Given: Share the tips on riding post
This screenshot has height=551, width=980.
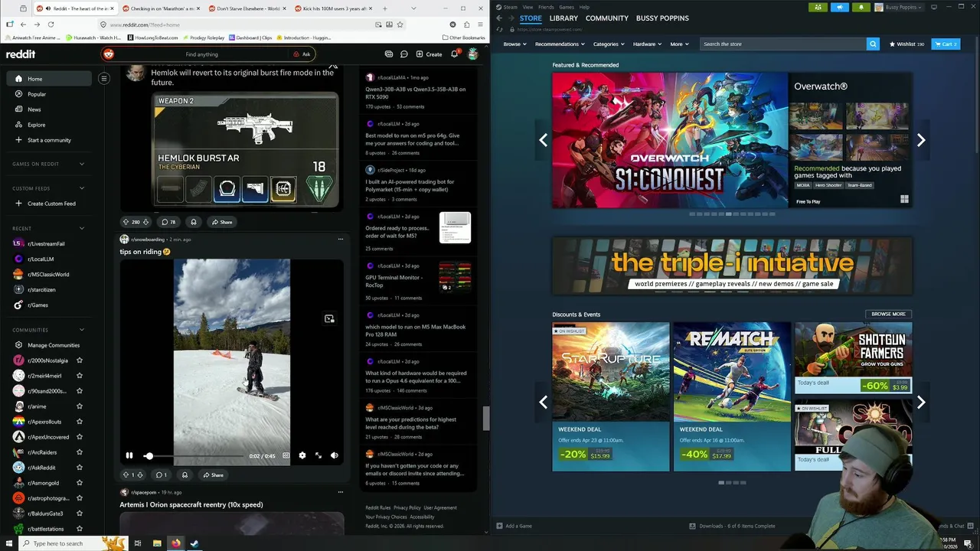Looking at the screenshot, I should [x=214, y=475].
